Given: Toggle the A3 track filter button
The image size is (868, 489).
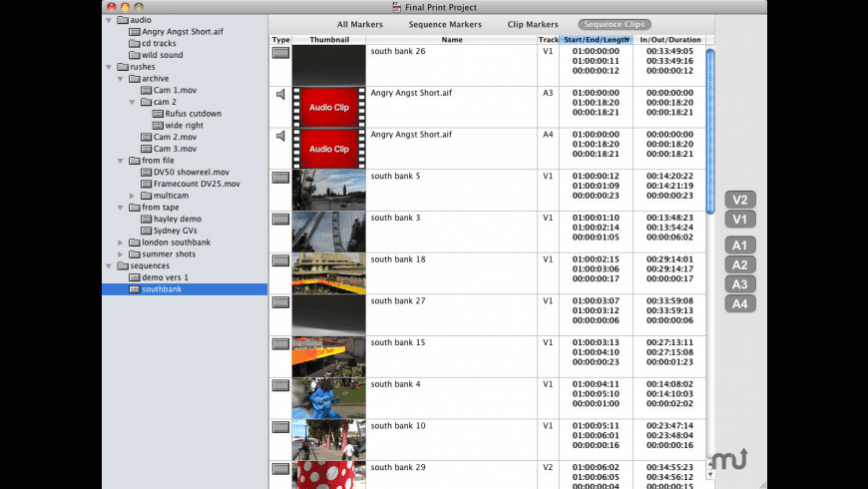Looking at the screenshot, I should pos(740,284).
